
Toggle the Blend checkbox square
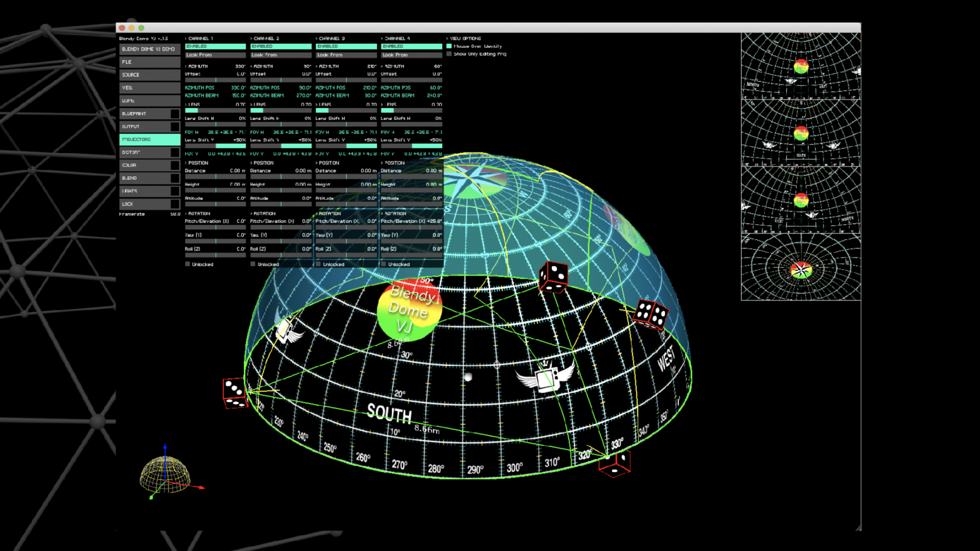[174, 178]
